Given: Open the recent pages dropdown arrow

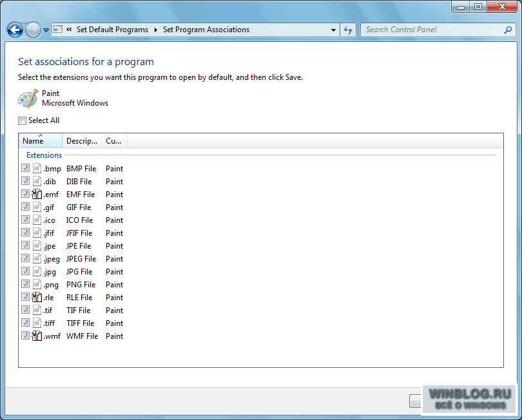Looking at the screenshot, I should 46,30.
